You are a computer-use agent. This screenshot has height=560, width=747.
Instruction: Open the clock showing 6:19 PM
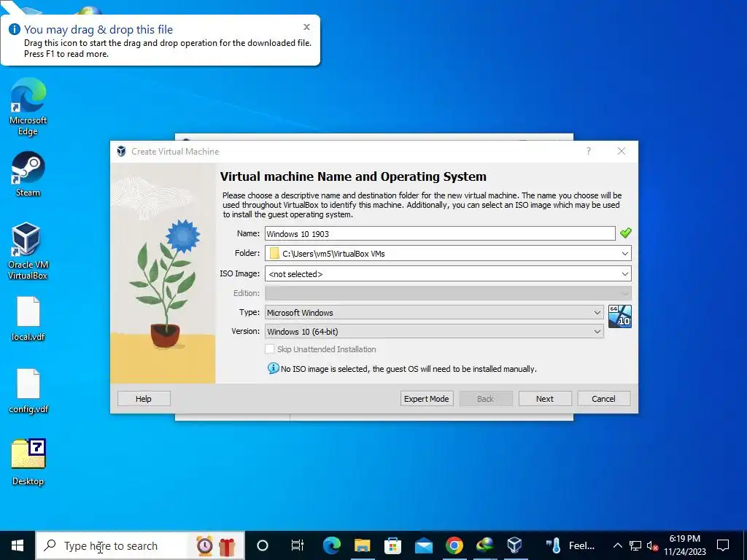point(685,545)
